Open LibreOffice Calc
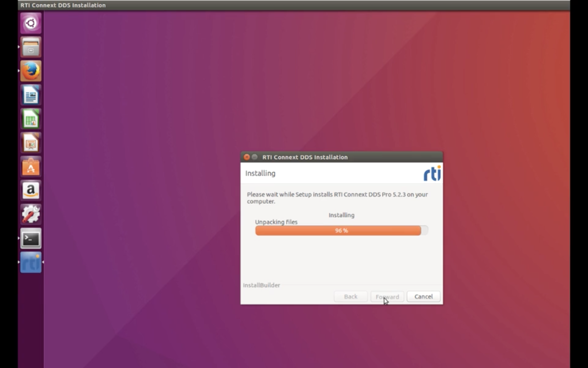 30,119
